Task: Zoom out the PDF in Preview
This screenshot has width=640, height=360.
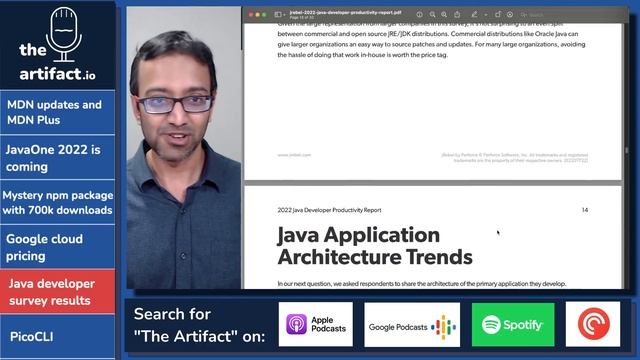Action: (432, 14)
